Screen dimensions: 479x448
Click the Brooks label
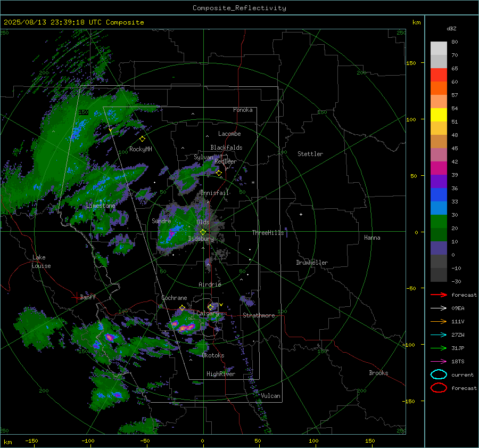pos(378,373)
